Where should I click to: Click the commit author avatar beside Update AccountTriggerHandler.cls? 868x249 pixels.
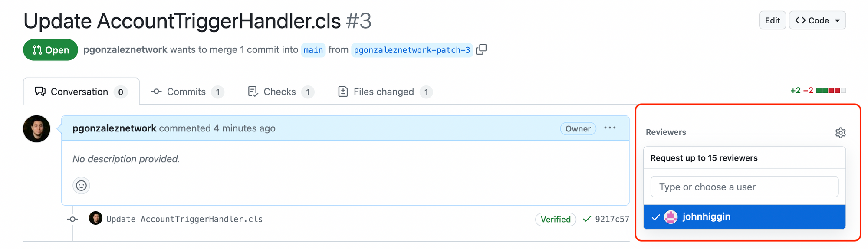[95, 218]
